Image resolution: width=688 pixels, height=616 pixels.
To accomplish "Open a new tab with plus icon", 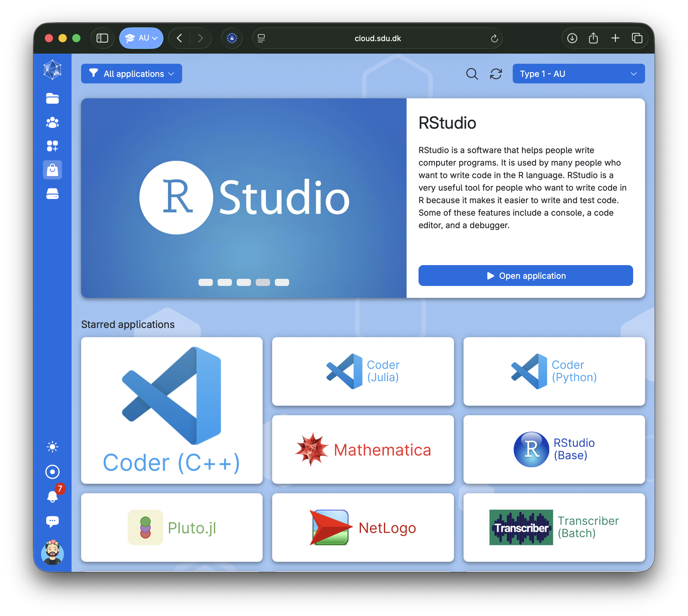I will tap(615, 38).
